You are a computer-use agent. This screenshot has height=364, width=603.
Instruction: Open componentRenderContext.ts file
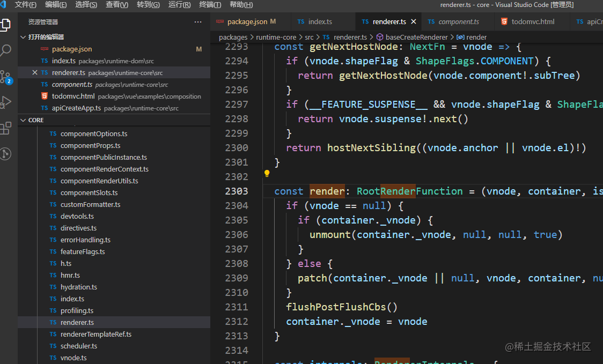(114, 169)
